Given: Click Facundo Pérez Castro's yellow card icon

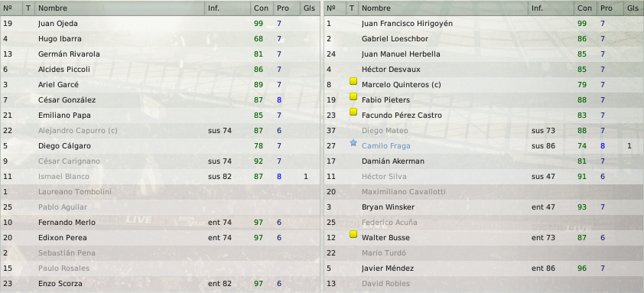Looking at the screenshot, I should point(353,112).
